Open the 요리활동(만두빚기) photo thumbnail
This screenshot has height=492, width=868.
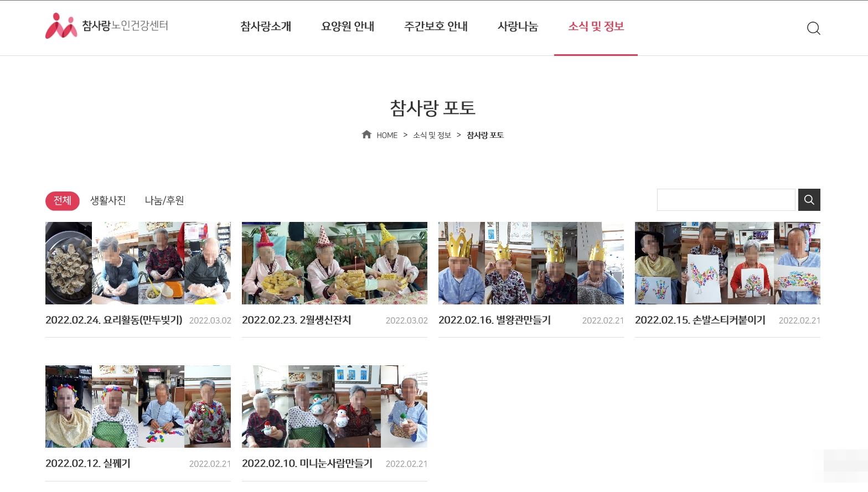point(138,263)
